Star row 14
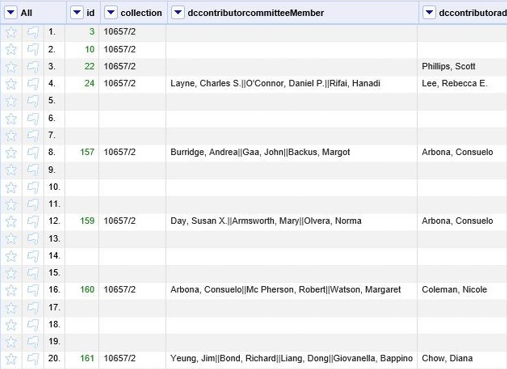507x369 pixels. (11, 256)
